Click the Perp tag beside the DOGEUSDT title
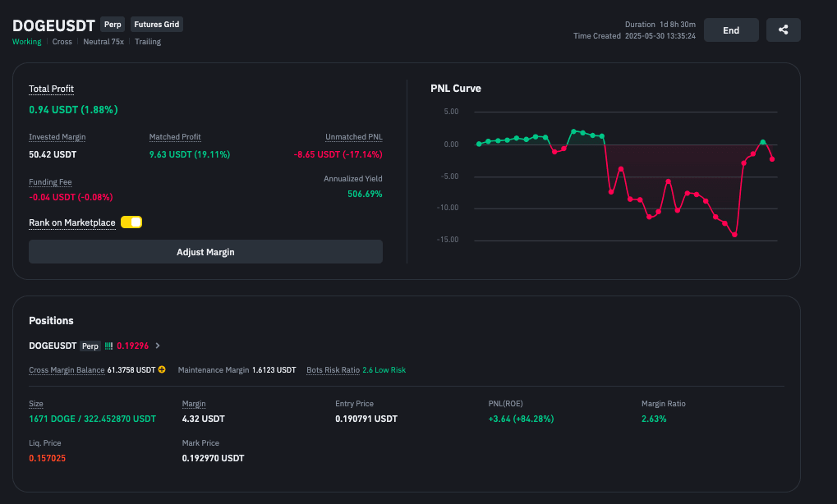The image size is (837, 504). [x=113, y=25]
